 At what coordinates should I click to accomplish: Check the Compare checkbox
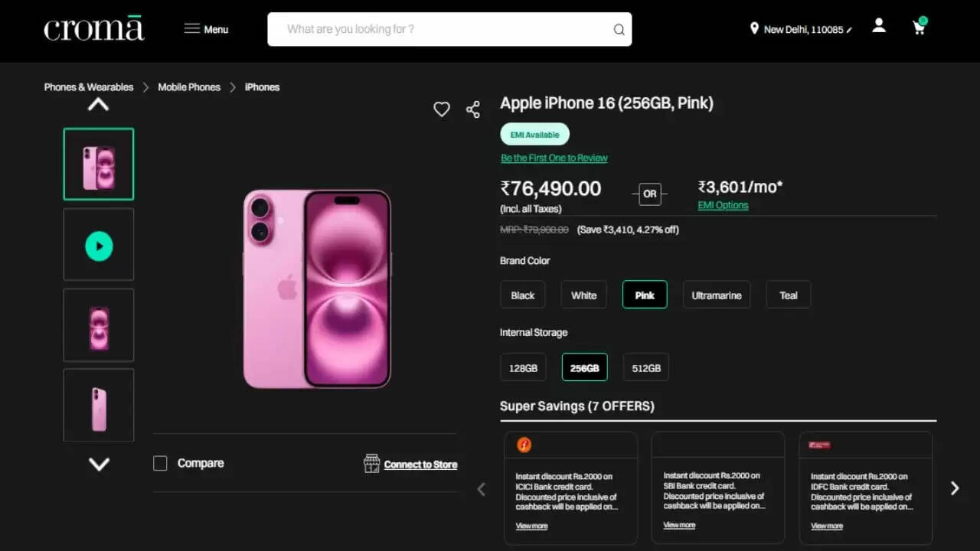(x=160, y=463)
